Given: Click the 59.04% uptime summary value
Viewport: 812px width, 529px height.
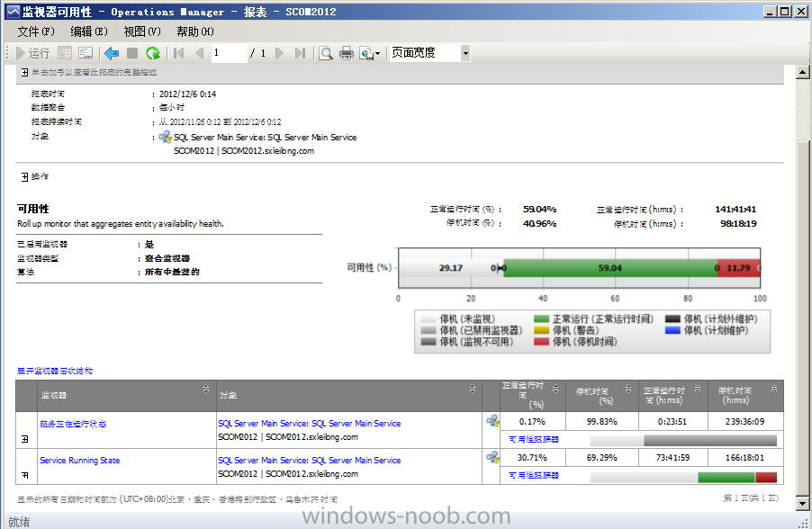Looking at the screenshot, I should coord(539,209).
